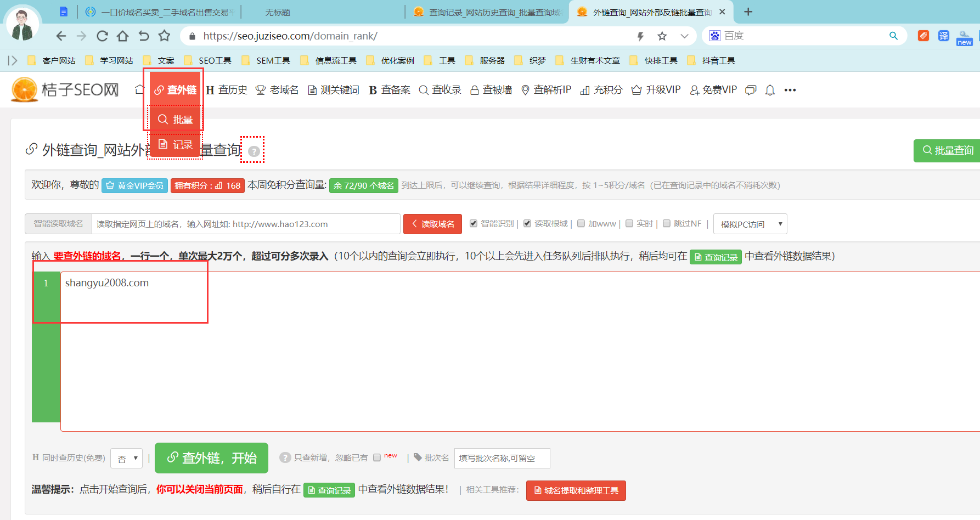The height and width of the screenshot is (520, 980).
Task: Open the message chat bubble icon
Action: click(750, 89)
